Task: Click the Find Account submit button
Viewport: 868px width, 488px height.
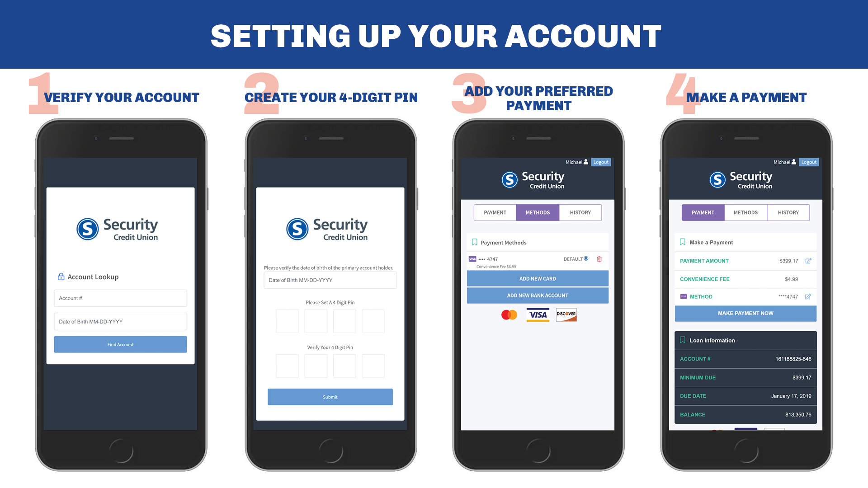Action: click(120, 344)
